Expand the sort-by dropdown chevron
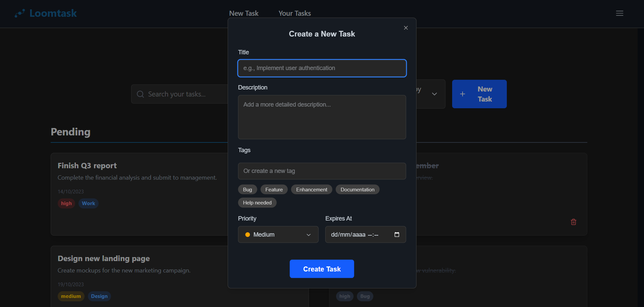 (434, 94)
